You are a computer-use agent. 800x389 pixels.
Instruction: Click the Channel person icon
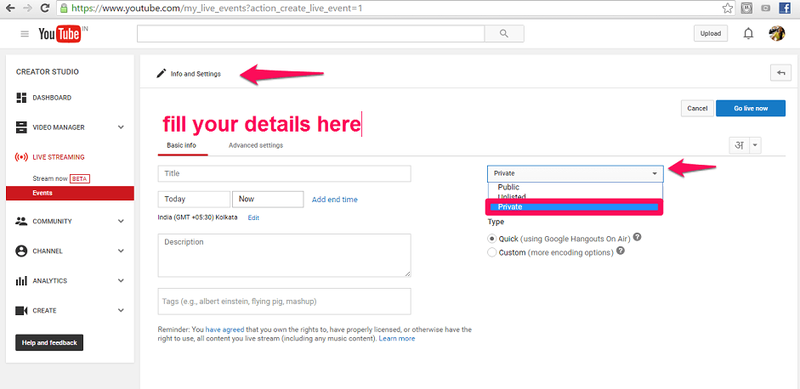click(x=21, y=251)
